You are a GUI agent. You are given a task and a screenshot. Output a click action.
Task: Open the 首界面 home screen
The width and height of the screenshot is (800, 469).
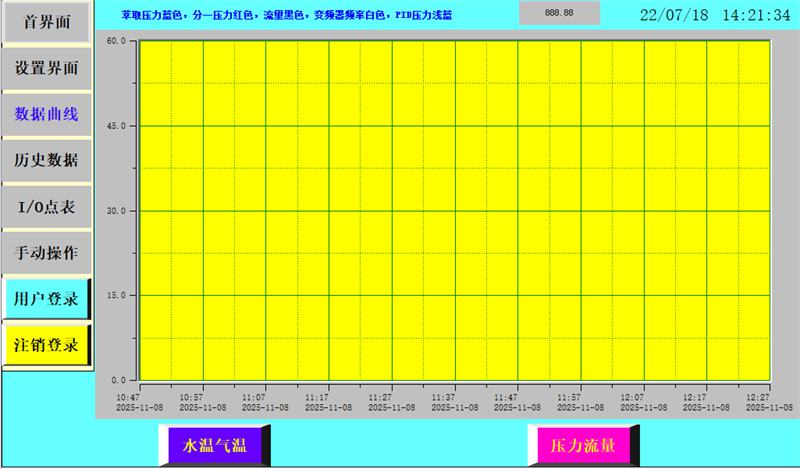pos(46,23)
